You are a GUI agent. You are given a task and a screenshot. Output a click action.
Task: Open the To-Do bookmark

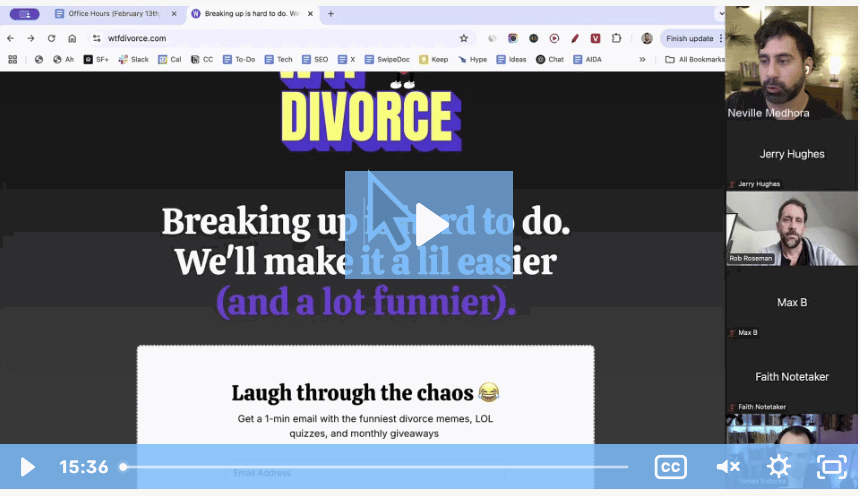coord(239,59)
